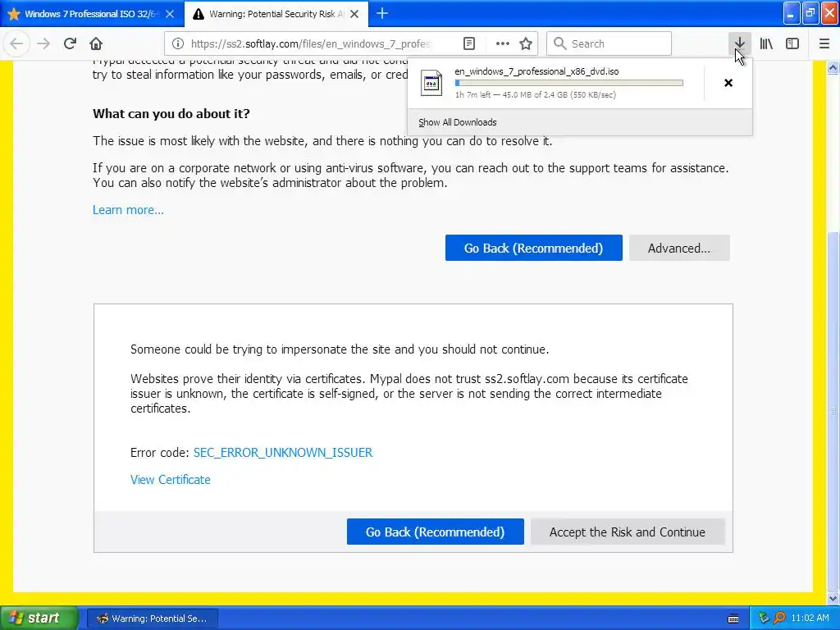Select the Warning: Potential Security Risk tab

click(276, 14)
